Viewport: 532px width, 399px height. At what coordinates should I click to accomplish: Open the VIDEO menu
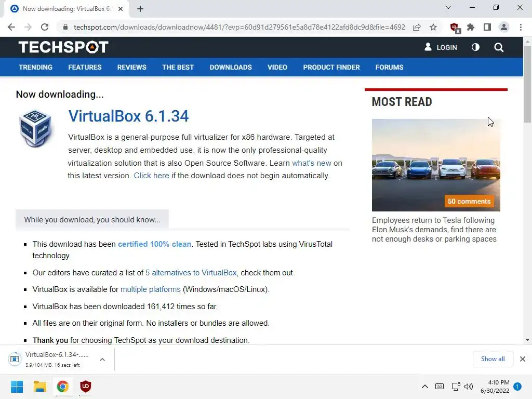[277, 67]
